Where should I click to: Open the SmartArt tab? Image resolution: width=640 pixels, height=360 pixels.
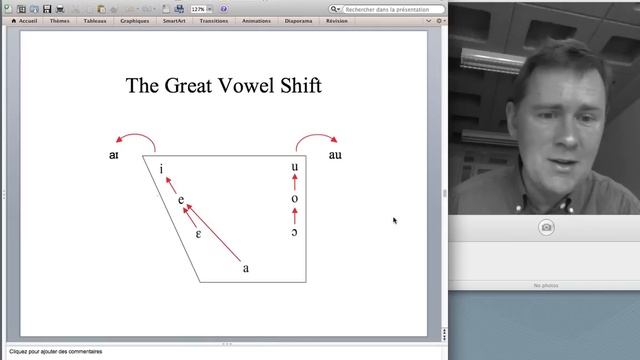point(174,21)
